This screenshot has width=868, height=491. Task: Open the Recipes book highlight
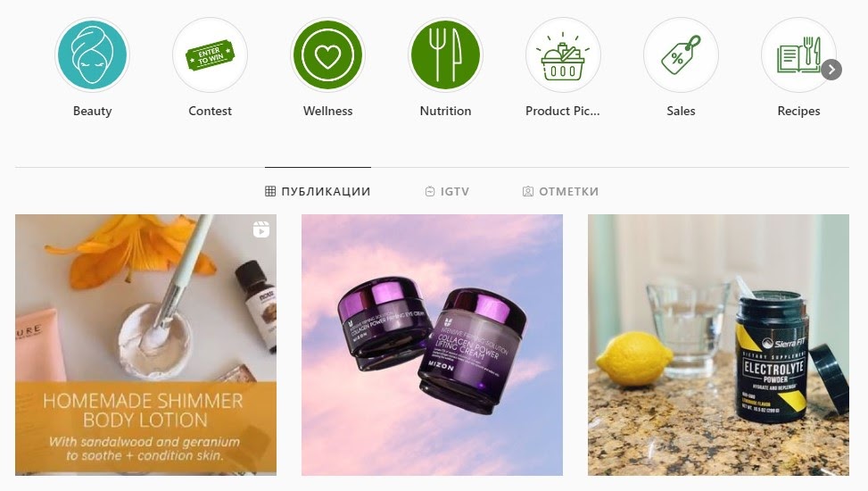tap(798, 54)
